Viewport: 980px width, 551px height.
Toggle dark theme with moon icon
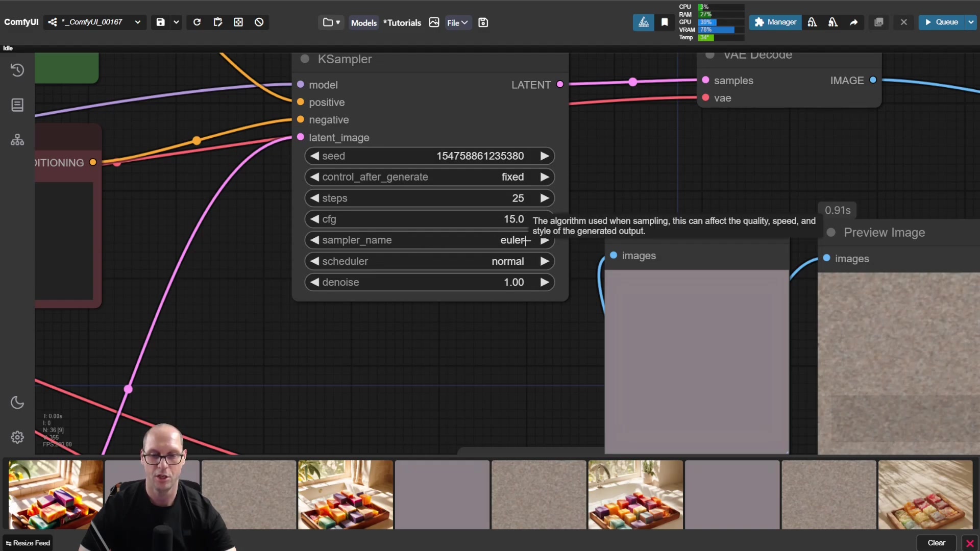[17, 403]
